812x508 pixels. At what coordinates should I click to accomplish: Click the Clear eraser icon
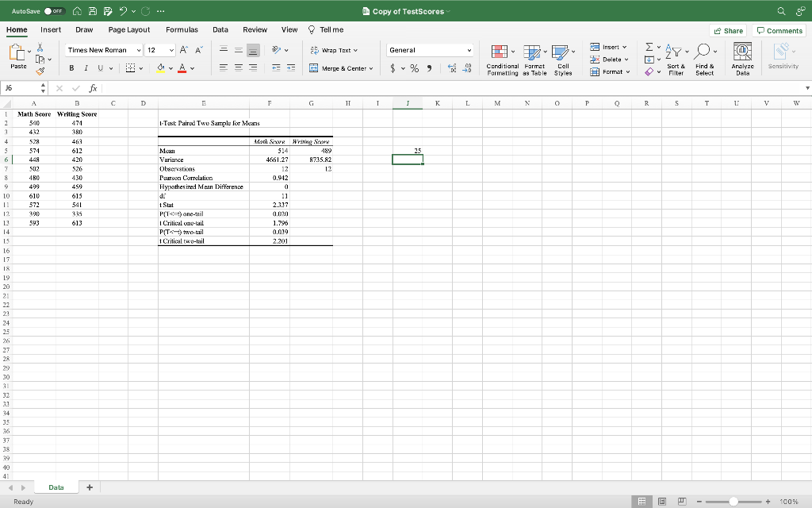tap(649, 72)
